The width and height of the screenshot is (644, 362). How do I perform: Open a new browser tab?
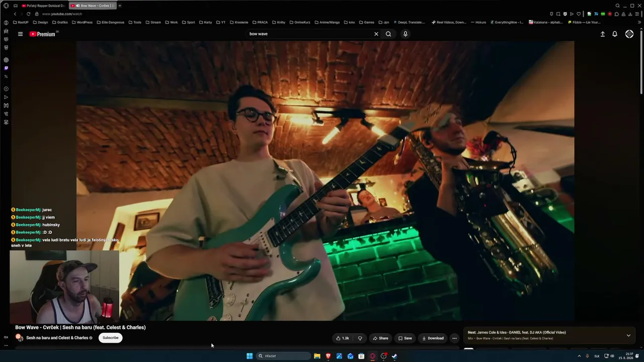point(120,6)
